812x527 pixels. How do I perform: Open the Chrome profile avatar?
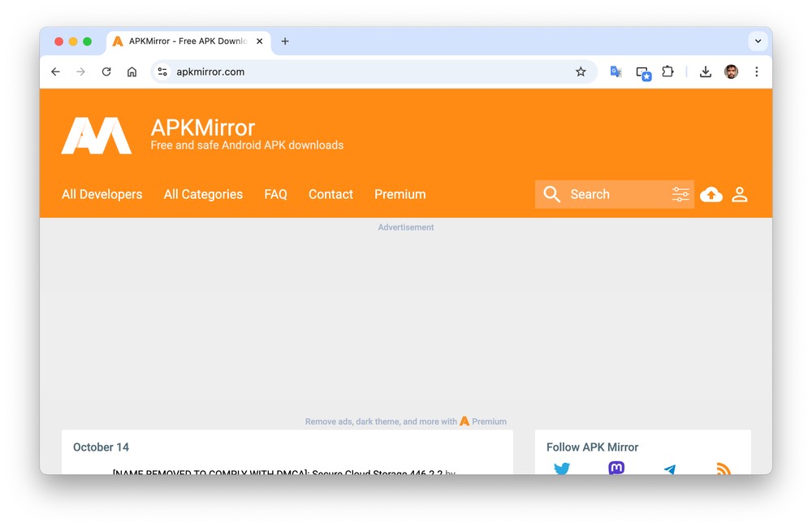[x=732, y=71]
